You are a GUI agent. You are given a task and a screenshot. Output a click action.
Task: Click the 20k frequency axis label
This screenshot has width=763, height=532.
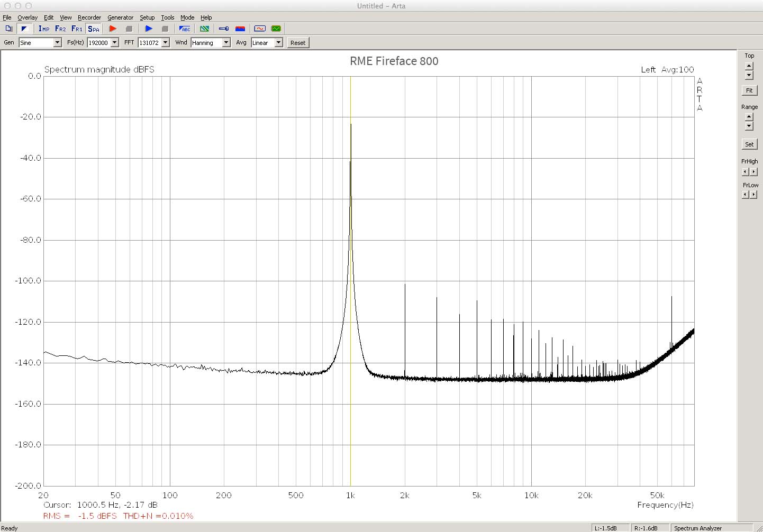coord(585,496)
